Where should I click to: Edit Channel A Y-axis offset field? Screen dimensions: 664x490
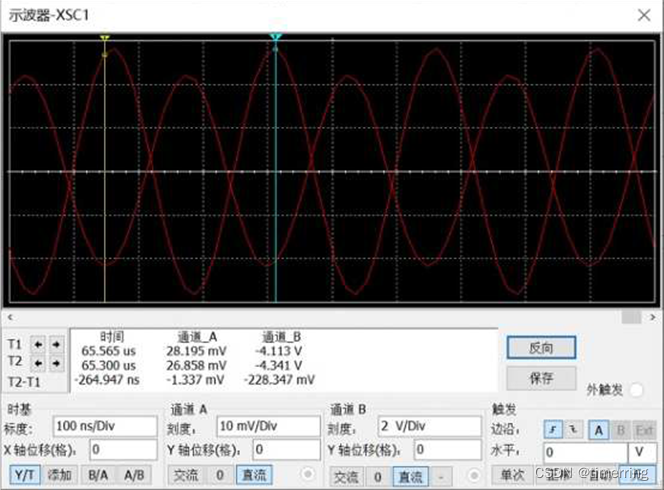(x=287, y=449)
